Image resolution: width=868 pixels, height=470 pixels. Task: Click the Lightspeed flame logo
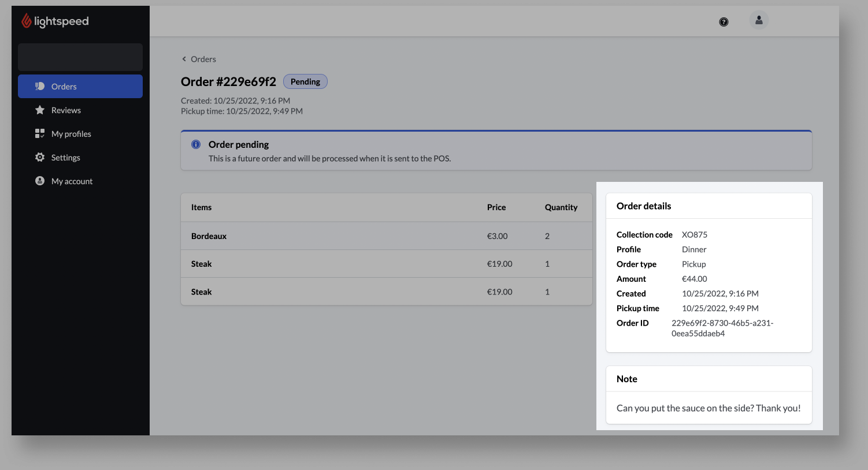click(26, 21)
